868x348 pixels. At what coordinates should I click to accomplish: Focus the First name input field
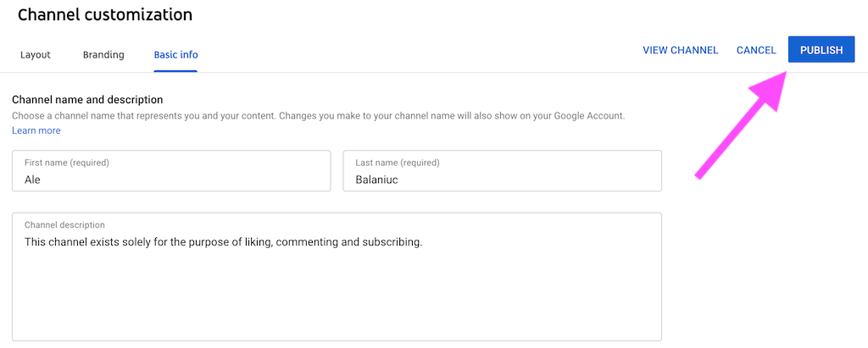tap(171, 171)
